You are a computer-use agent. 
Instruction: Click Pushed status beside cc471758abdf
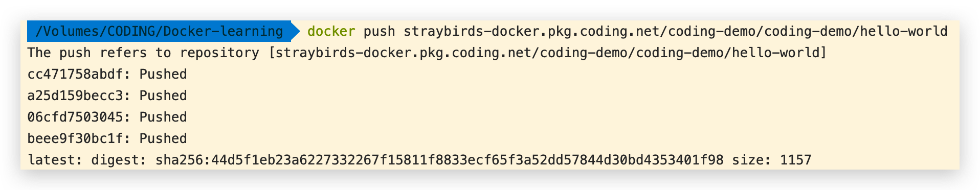tap(163, 75)
